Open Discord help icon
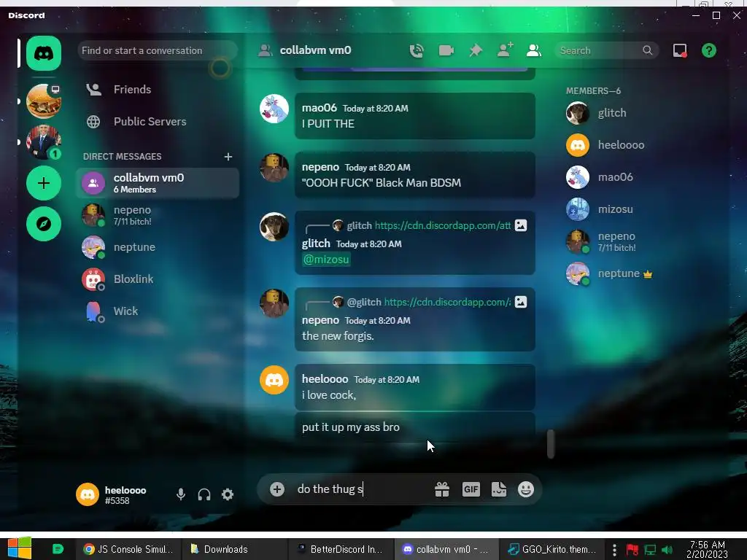Viewport: 747px width, 560px height. click(x=709, y=50)
